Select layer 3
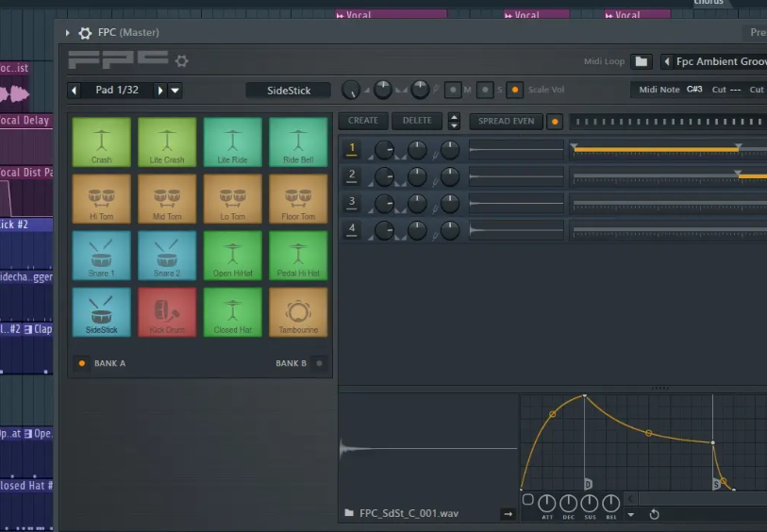This screenshot has width=767, height=532. tap(352, 203)
